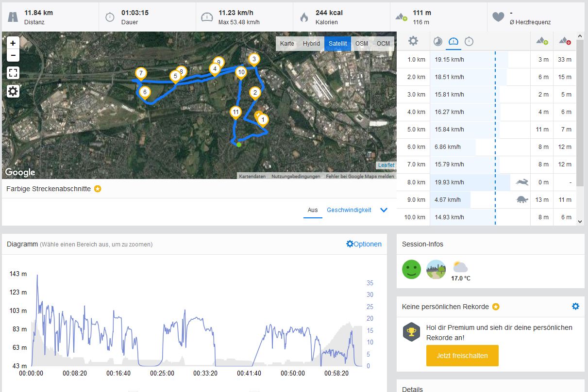Image resolution: width=588 pixels, height=392 pixels.
Task: Click the hare fastest-split icon
Action: point(522,182)
